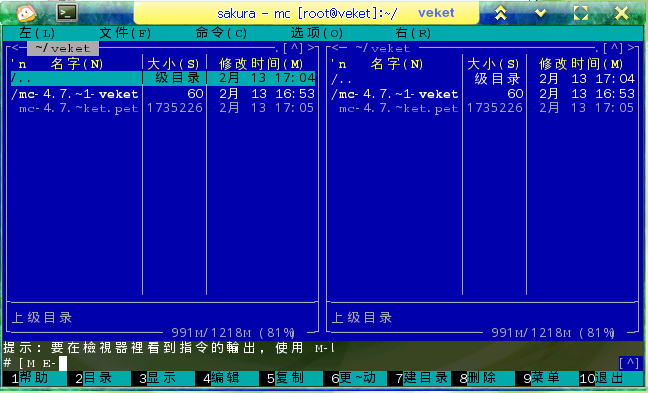
Task: Click left panel history back arrow
Action: click(x=16, y=48)
